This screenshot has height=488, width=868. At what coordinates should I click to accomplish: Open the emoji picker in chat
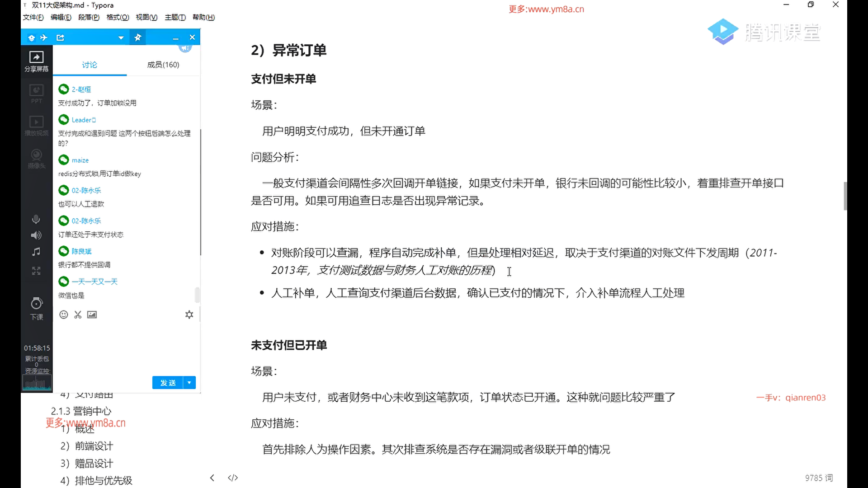click(x=64, y=314)
